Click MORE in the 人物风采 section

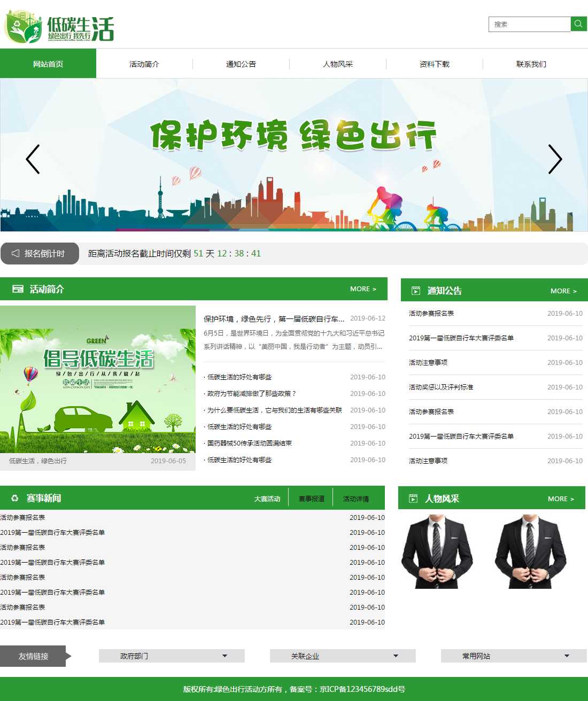pos(560,499)
